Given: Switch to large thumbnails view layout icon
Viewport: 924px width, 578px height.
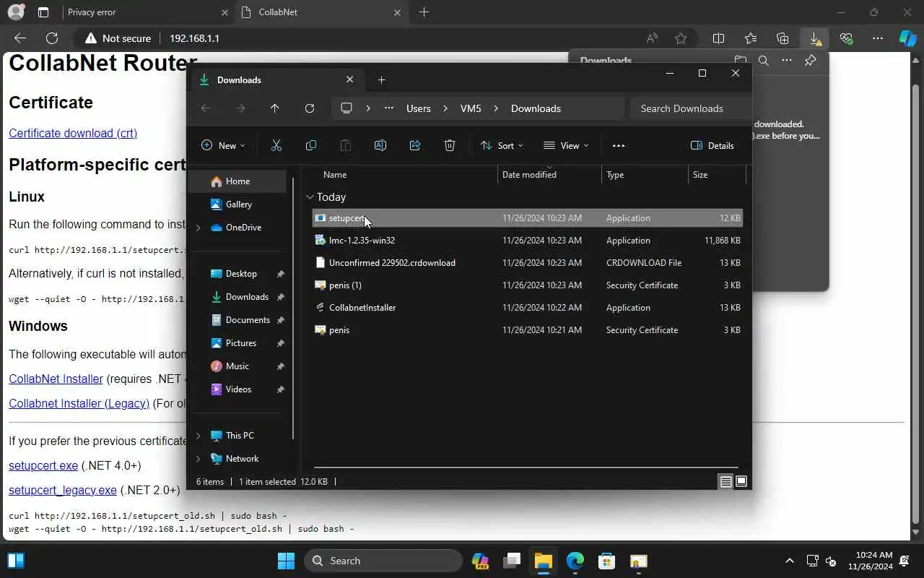Looking at the screenshot, I should click(741, 482).
